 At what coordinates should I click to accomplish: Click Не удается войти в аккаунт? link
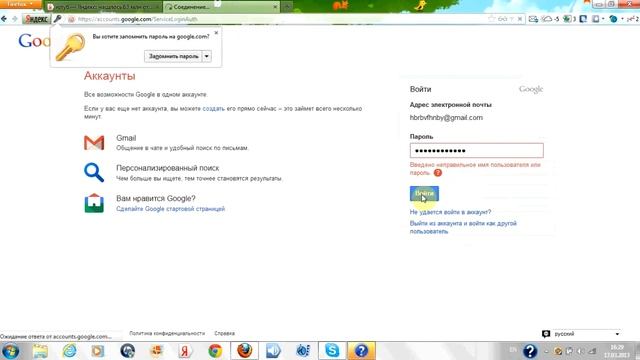450,212
